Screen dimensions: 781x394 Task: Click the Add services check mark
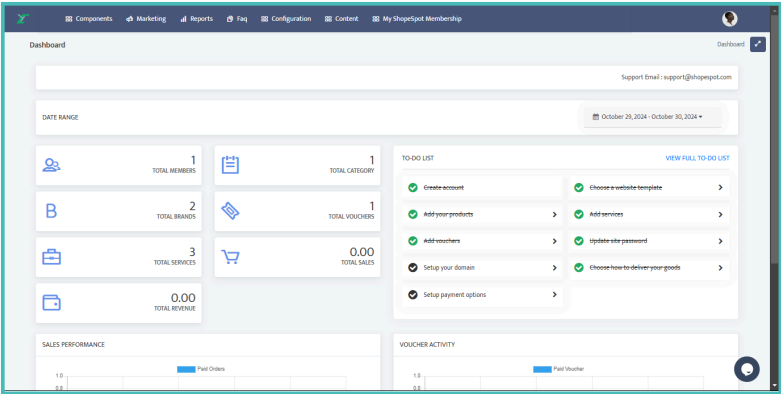(x=579, y=214)
